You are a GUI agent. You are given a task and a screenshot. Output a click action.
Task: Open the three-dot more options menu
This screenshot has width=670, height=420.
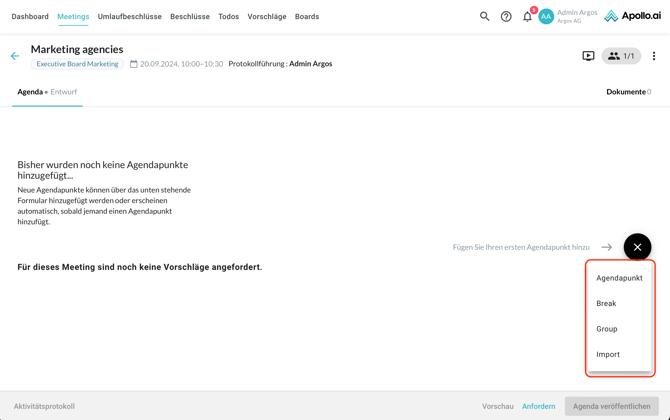[x=654, y=56]
